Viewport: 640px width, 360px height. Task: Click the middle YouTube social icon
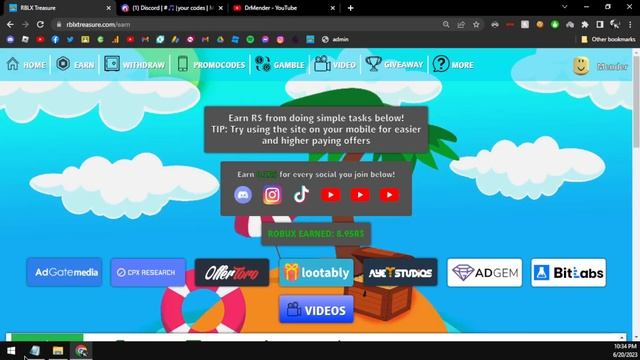point(360,195)
